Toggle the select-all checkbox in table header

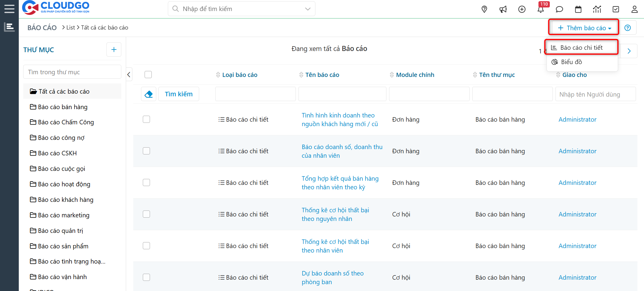[x=148, y=75]
